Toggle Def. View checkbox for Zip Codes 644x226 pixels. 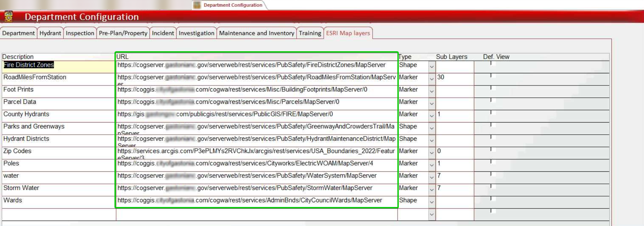pyautogui.click(x=493, y=149)
